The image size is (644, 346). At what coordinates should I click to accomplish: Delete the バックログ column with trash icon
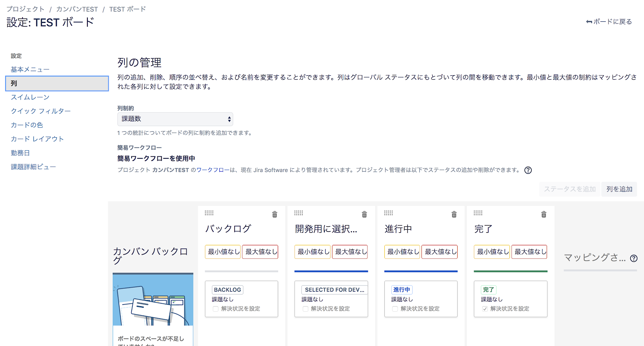275,214
